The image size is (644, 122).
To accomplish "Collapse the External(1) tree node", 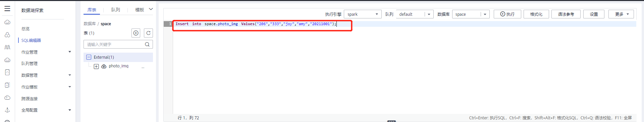I will [89, 57].
